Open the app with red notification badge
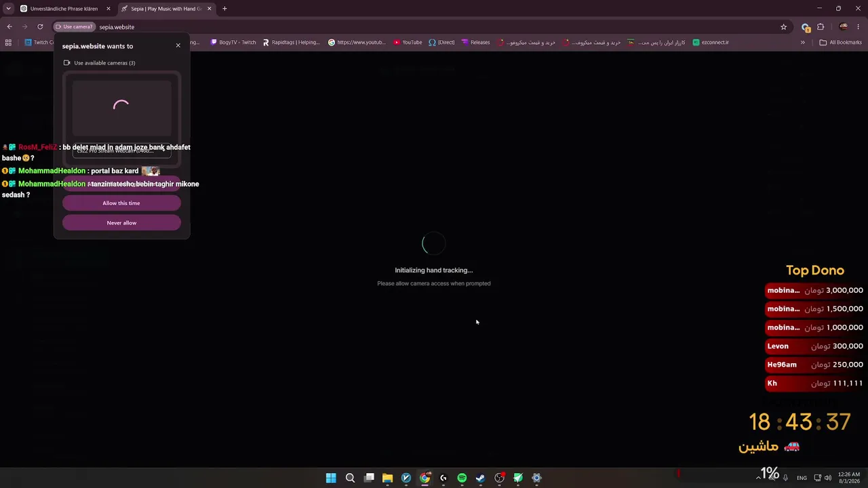The height and width of the screenshot is (488, 868). [x=500, y=478]
